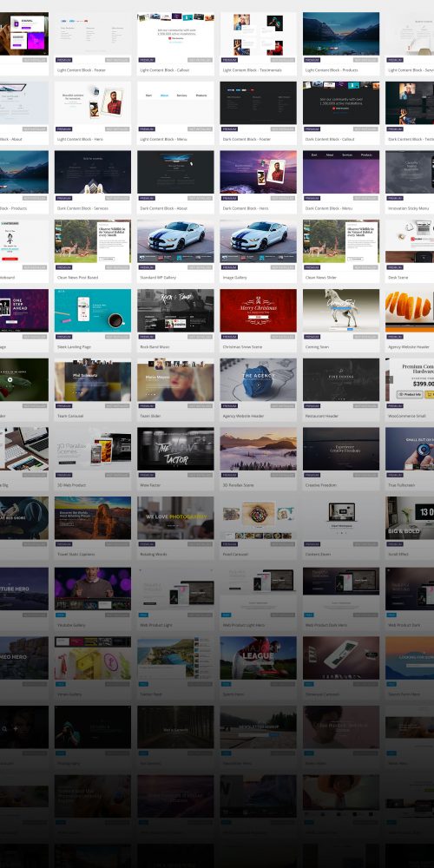The height and width of the screenshot is (868, 434).
Task: Click the 'Team Carousel' title
Action: [x=69, y=417]
